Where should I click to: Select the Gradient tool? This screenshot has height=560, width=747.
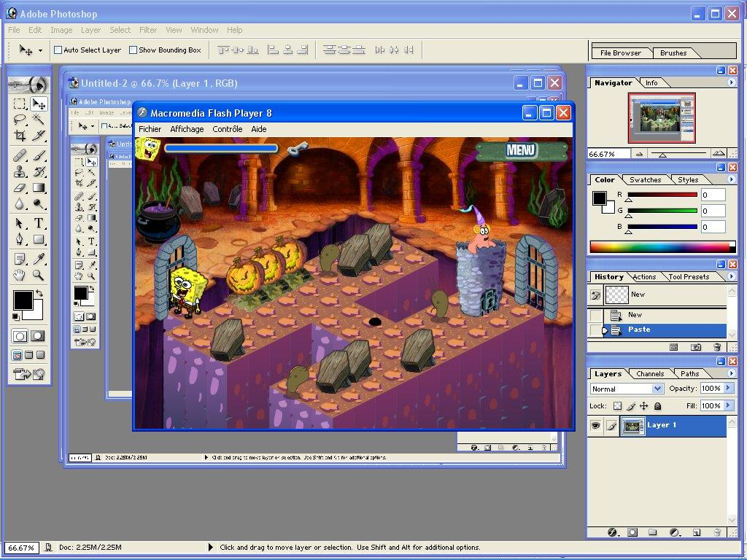point(38,187)
